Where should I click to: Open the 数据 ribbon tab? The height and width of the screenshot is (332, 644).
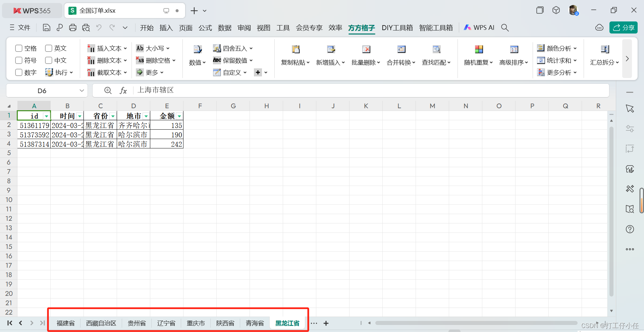(x=225, y=28)
